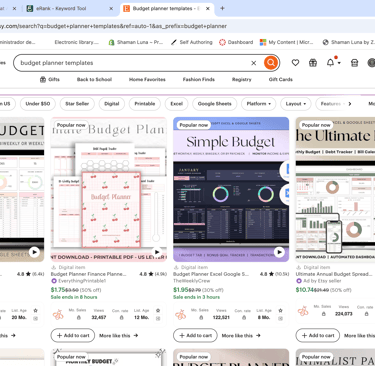Open the cherry Budget Planner listing thumbnail
The height and width of the screenshot is (366, 375).
pos(109,189)
